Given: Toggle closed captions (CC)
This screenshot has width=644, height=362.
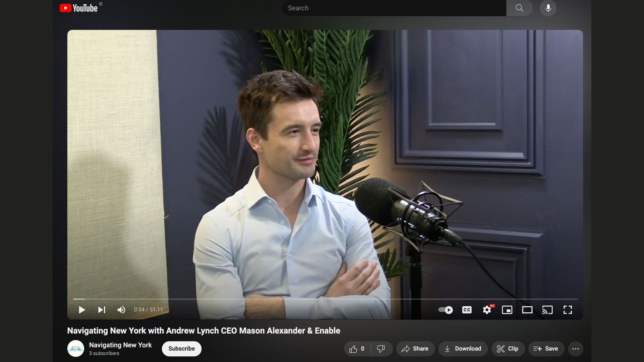Looking at the screenshot, I should click(x=467, y=310).
